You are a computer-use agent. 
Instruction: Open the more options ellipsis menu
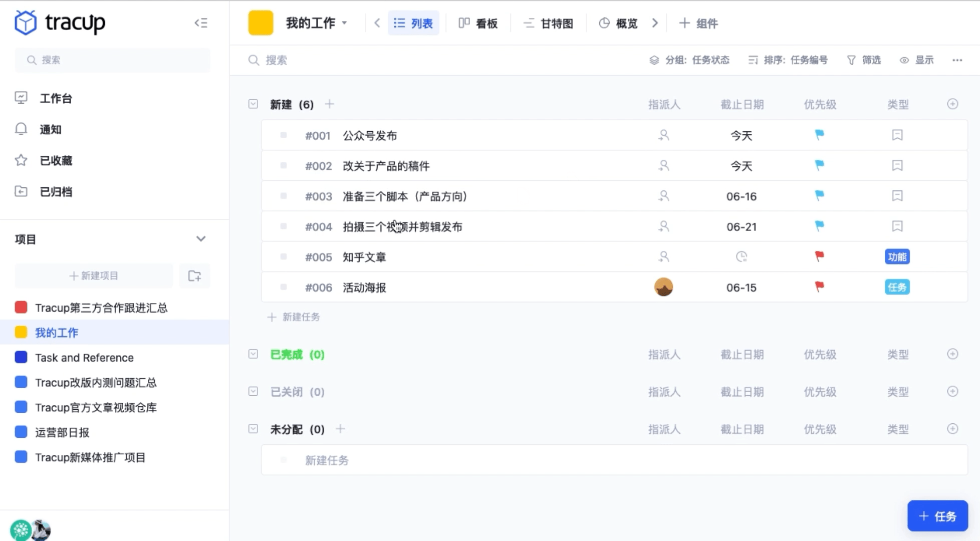coord(957,60)
